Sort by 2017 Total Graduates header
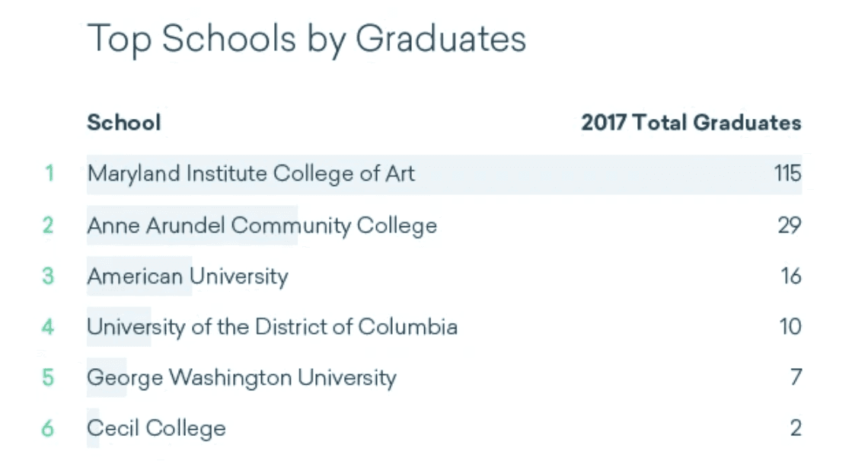The width and height of the screenshot is (868, 474). (691, 123)
